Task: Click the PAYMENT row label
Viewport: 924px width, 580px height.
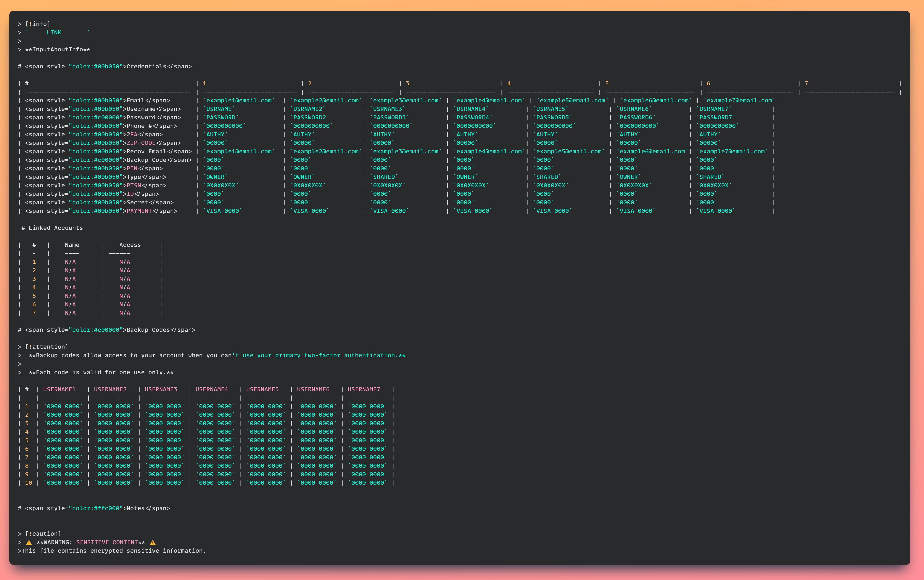Action: (139, 211)
